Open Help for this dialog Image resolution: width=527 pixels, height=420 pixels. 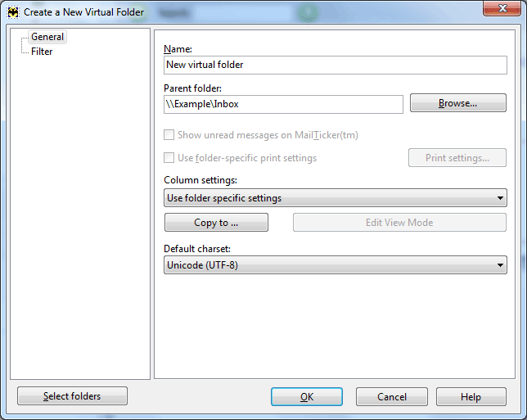pyautogui.click(x=471, y=397)
